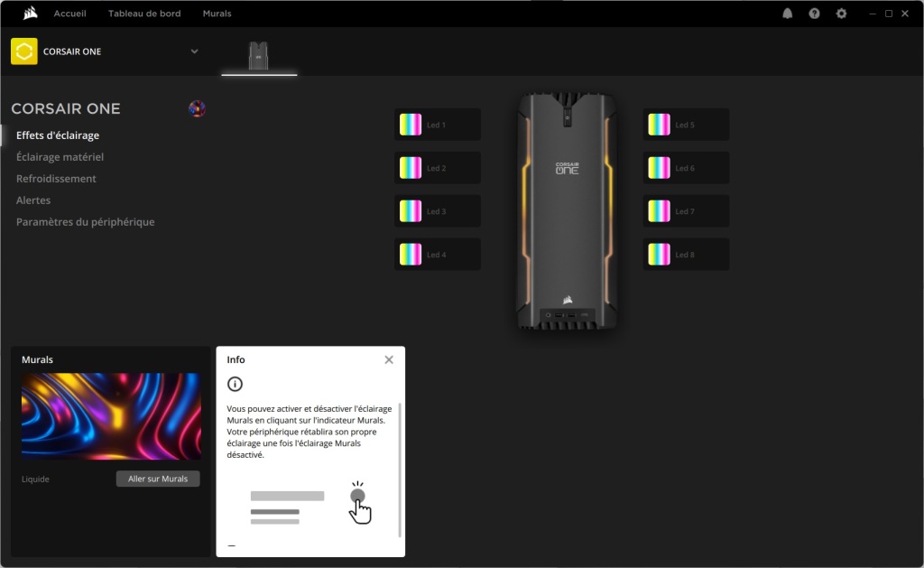924x568 pixels.
Task: Open the Refroidissement section
Action: (56, 179)
